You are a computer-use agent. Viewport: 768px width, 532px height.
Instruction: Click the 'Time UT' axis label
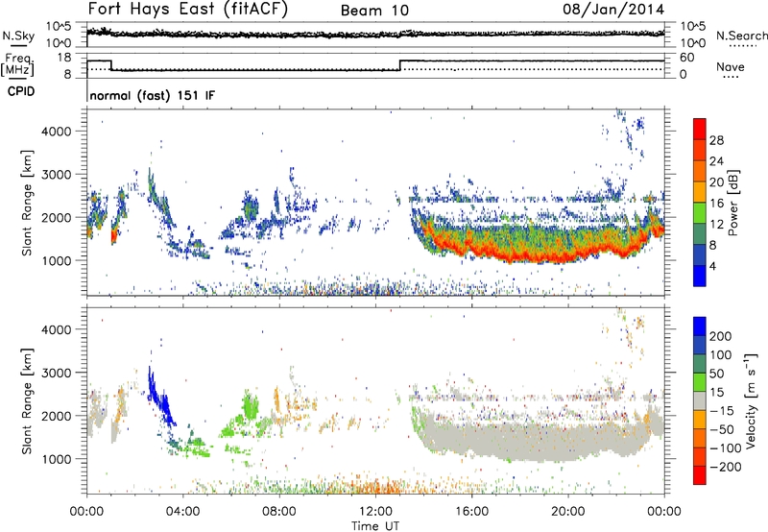pos(375,526)
